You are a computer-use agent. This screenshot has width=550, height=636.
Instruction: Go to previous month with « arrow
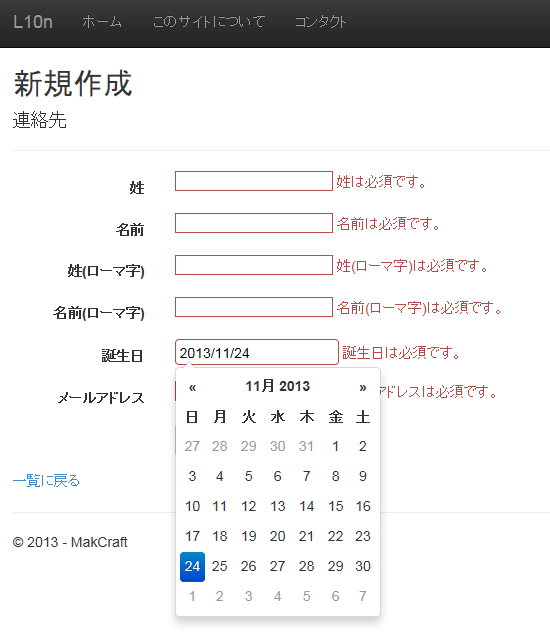(192, 387)
